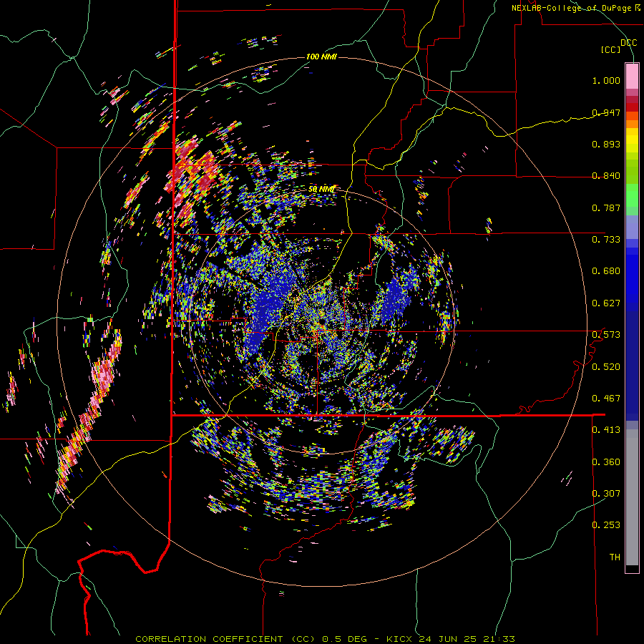Select the olive green swatch beside 0.840

pyautogui.click(x=632, y=172)
